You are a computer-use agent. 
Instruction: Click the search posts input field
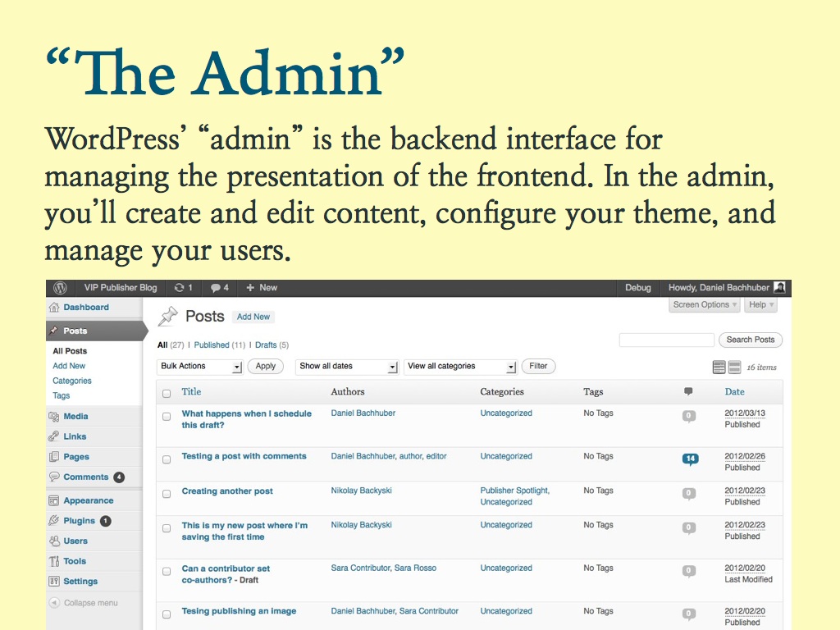(x=667, y=340)
